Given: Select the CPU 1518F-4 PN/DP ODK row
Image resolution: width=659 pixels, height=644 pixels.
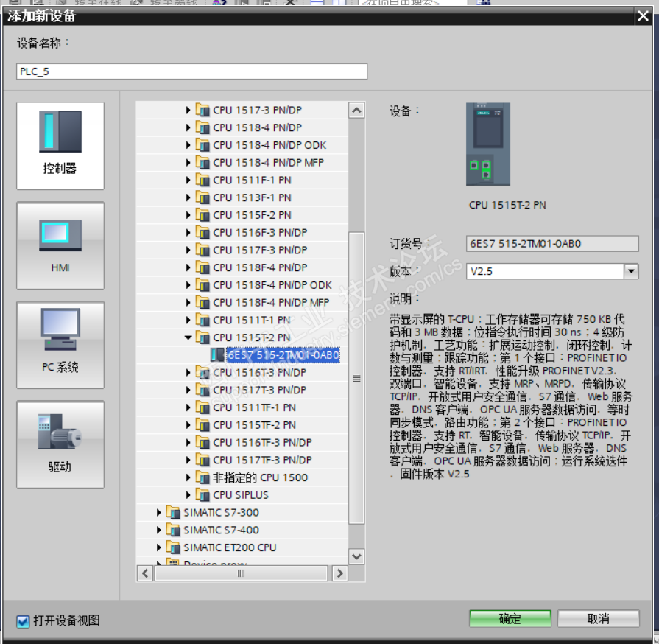Looking at the screenshot, I should point(242,285).
